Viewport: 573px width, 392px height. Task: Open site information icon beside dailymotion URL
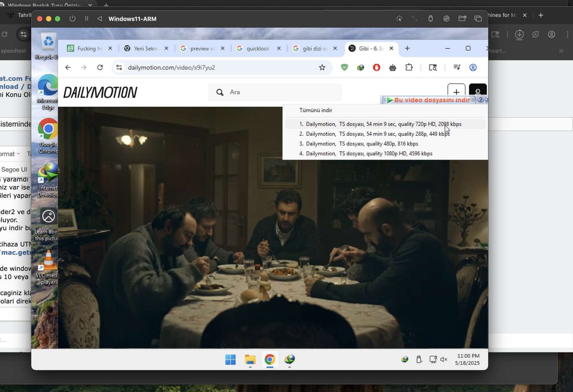119,68
